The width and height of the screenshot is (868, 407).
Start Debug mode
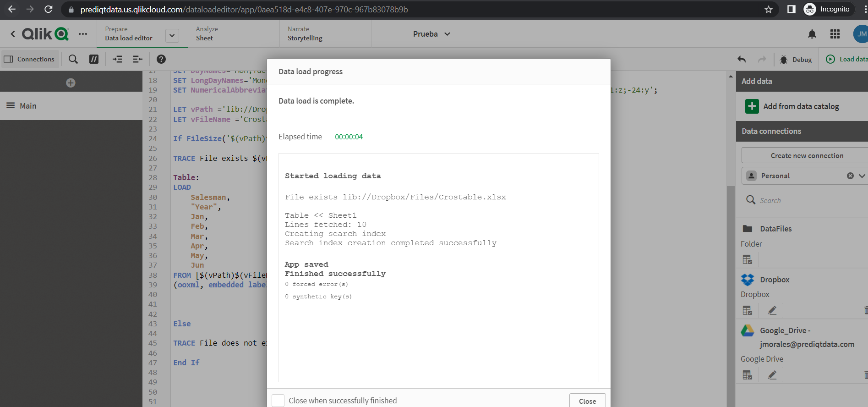click(796, 60)
